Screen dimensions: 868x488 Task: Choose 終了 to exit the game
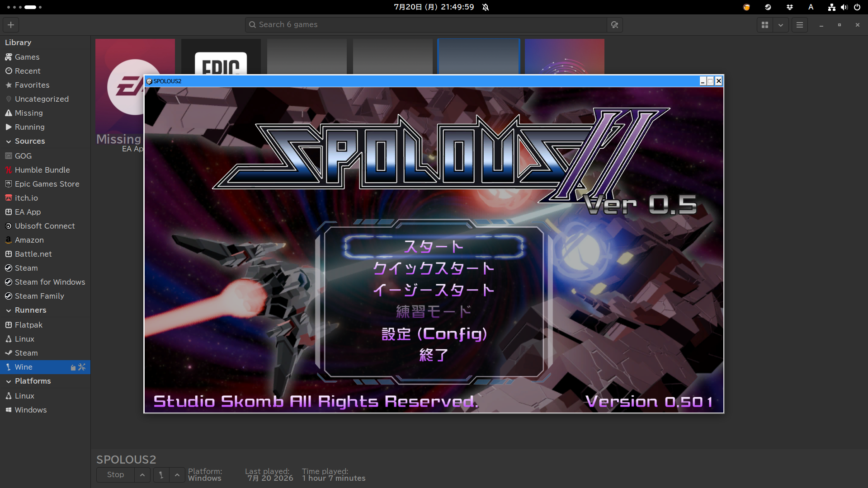click(x=434, y=355)
